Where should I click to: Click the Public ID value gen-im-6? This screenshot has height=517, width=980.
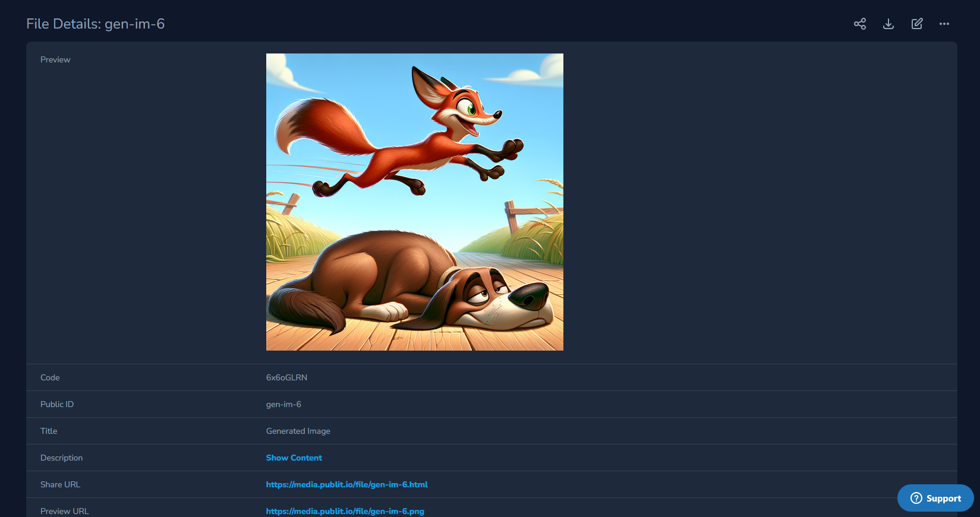[x=283, y=404]
